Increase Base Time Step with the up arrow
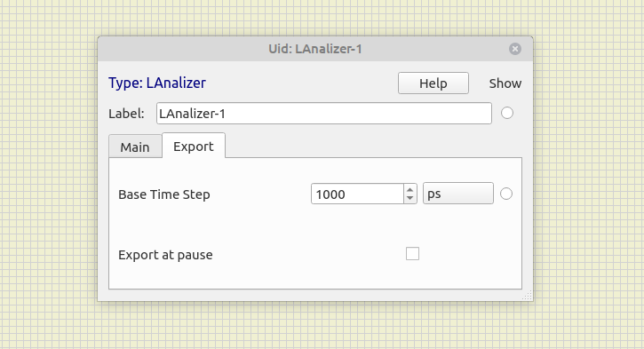The image size is (644, 349). pyautogui.click(x=409, y=189)
